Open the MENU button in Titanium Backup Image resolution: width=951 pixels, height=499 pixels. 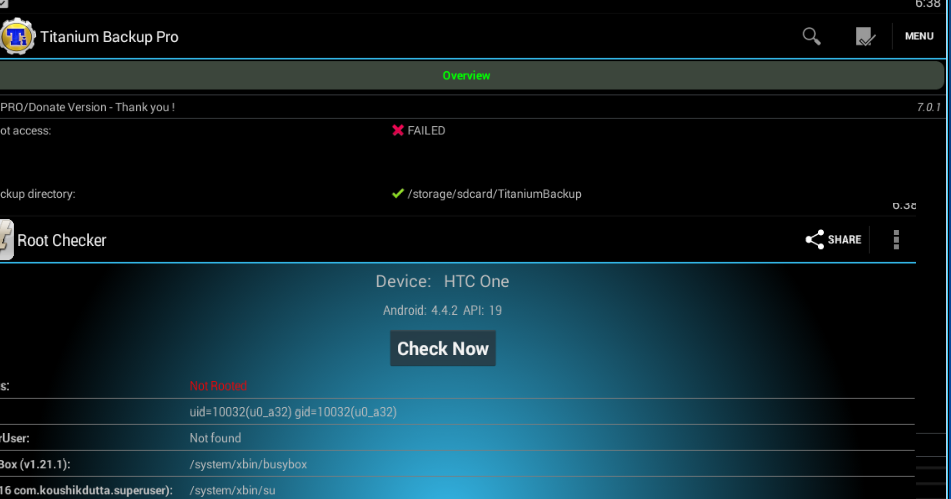(919, 36)
